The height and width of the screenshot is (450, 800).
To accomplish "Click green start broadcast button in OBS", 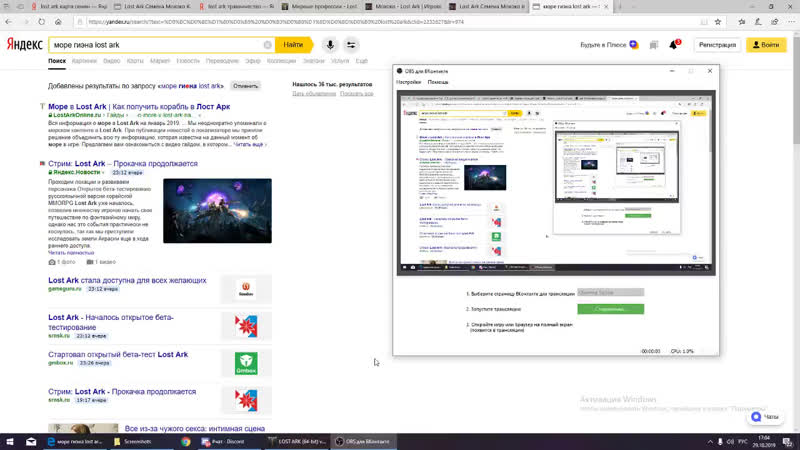I will click(x=611, y=309).
